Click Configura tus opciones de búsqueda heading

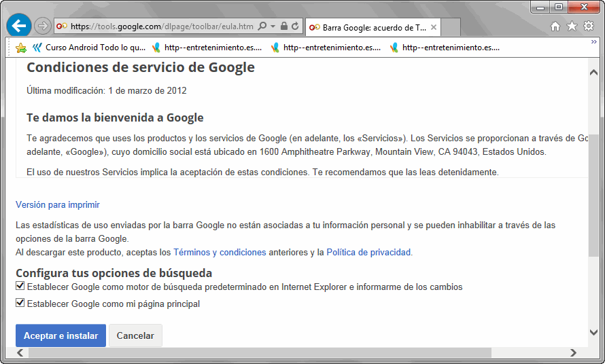(x=114, y=273)
